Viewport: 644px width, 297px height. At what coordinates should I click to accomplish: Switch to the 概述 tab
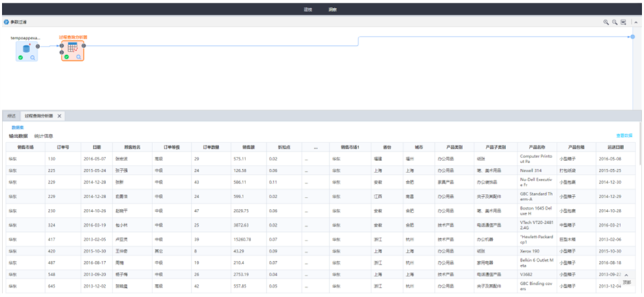11,115
